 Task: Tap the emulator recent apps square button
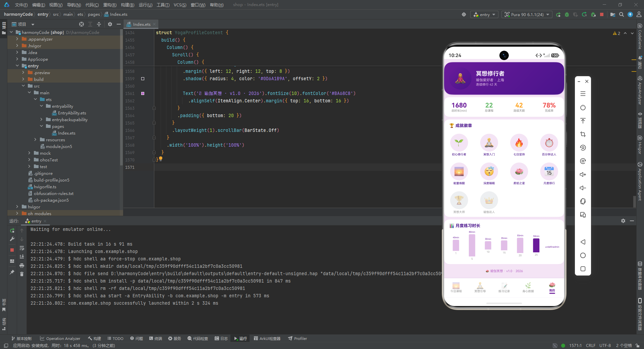tap(583, 269)
